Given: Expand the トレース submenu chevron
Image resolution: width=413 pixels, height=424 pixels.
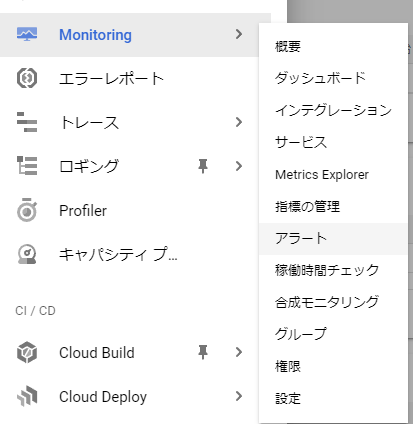Looking at the screenshot, I should [x=239, y=122].
